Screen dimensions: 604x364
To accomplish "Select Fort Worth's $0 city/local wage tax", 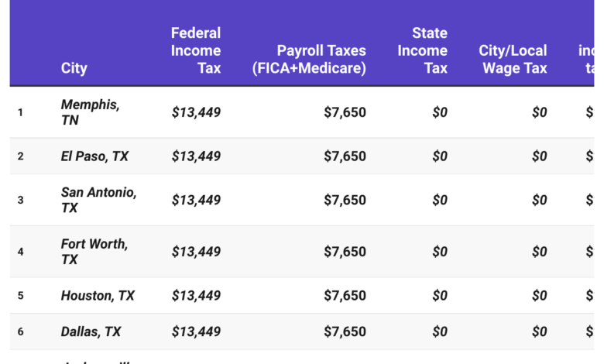I will 539,252.
